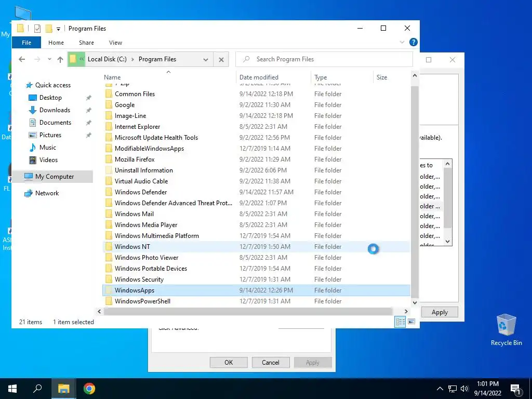This screenshot has width=532, height=399.
Task: Open the Share ribbon tab
Action: tap(86, 43)
